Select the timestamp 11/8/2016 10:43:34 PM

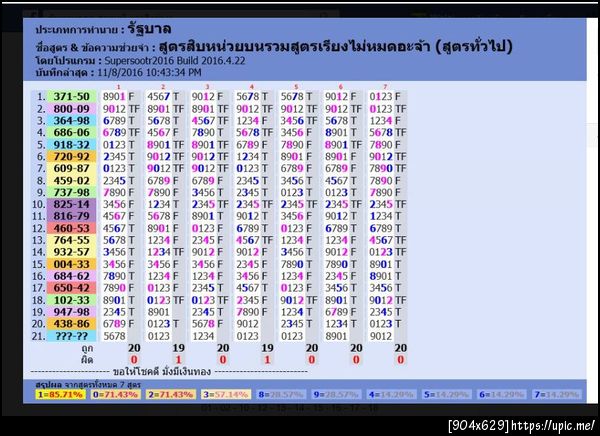pos(149,72)
